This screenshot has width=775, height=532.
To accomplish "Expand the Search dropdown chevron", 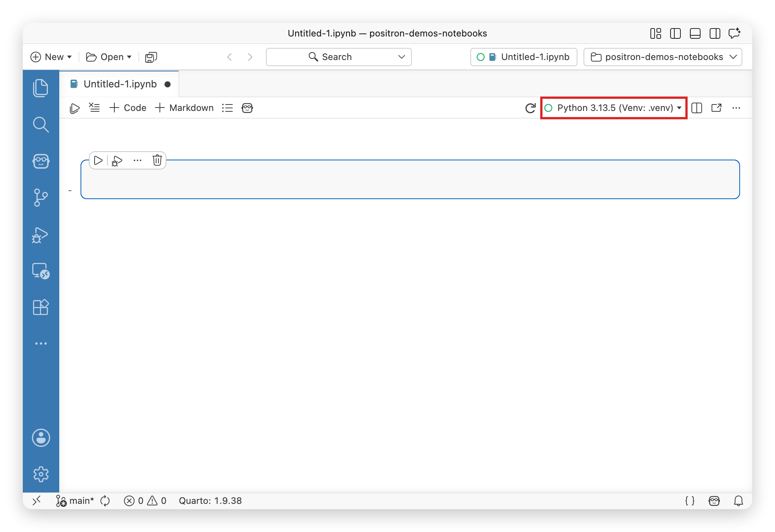I will (402, 57).
